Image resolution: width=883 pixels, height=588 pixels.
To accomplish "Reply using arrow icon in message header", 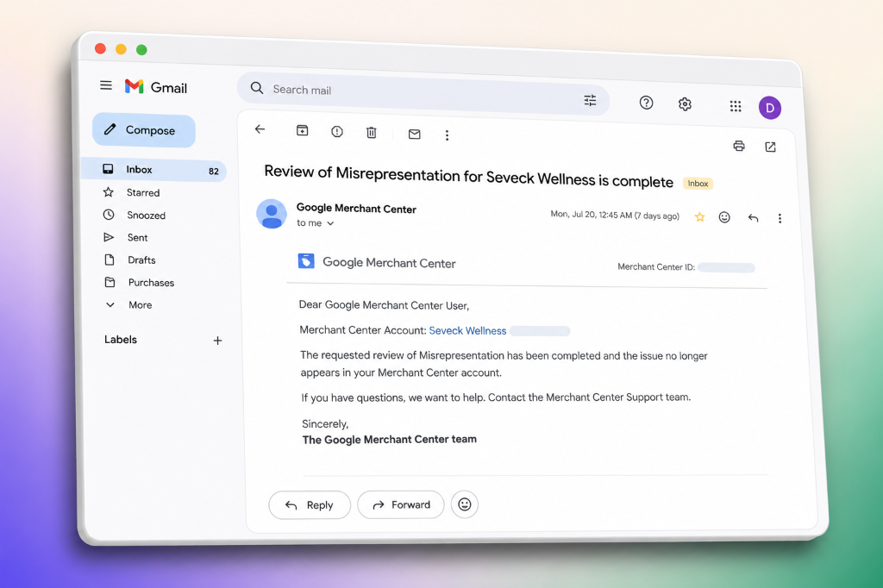I will 753,218.
